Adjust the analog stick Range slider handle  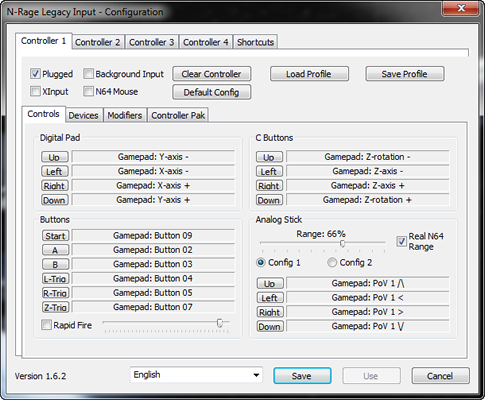342,244
